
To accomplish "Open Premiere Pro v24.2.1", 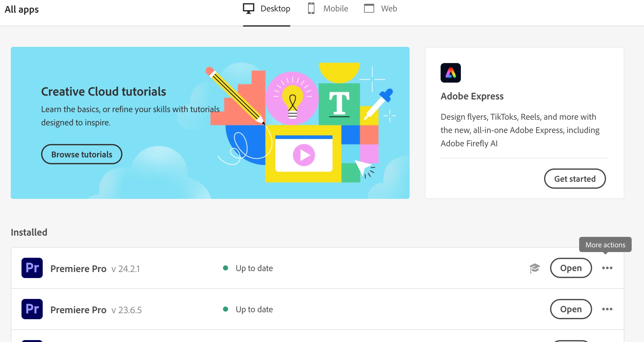I will [571, 268].
